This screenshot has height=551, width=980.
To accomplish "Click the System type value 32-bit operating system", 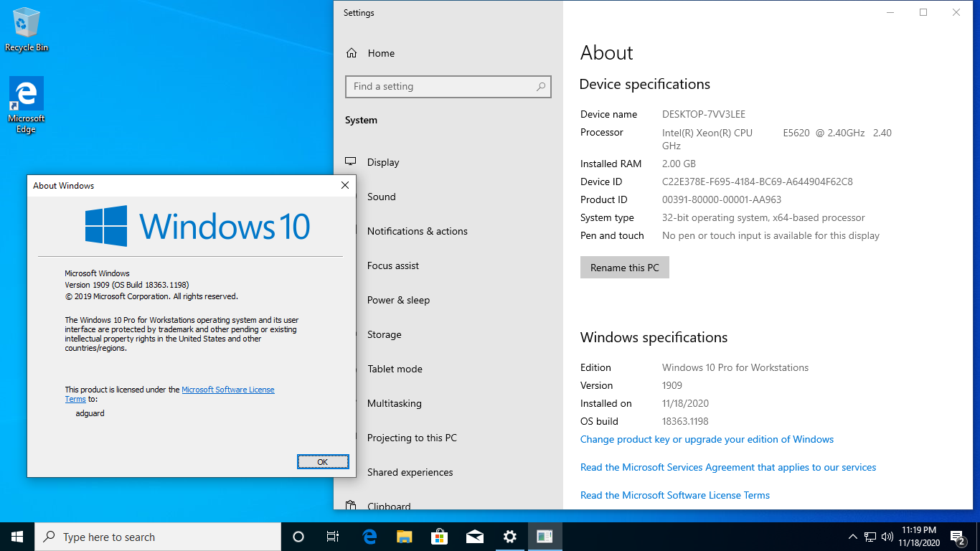I will coord(763,217).
